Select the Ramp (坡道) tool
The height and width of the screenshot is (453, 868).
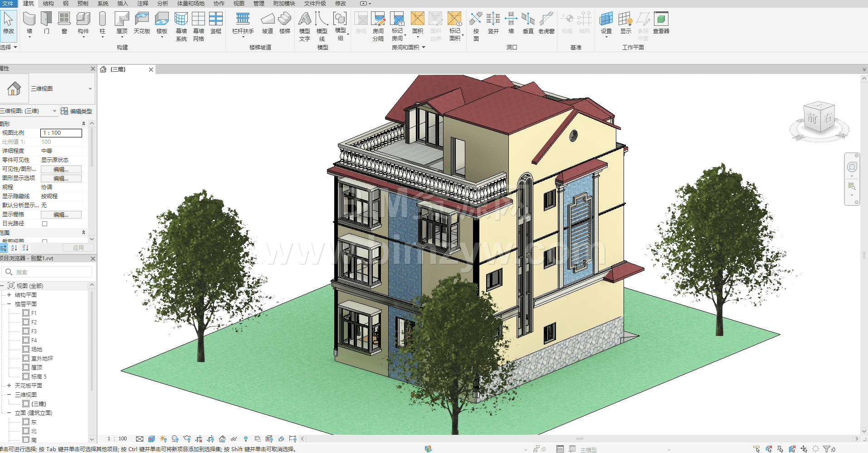coord(268,19)
